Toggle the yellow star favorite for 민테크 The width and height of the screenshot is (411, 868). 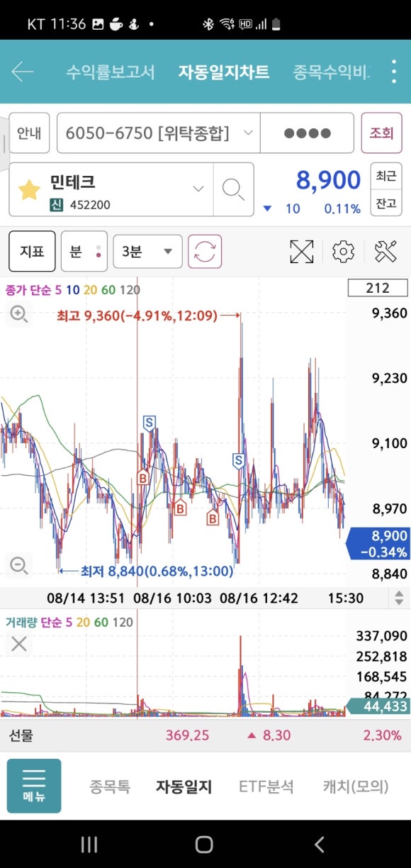[x=29, y=190]
